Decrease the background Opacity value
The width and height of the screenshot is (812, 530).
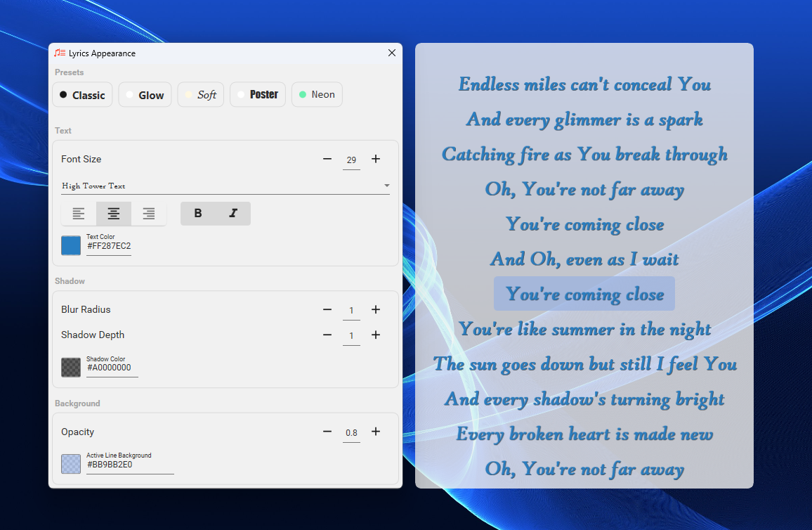[x=327, y=432]
